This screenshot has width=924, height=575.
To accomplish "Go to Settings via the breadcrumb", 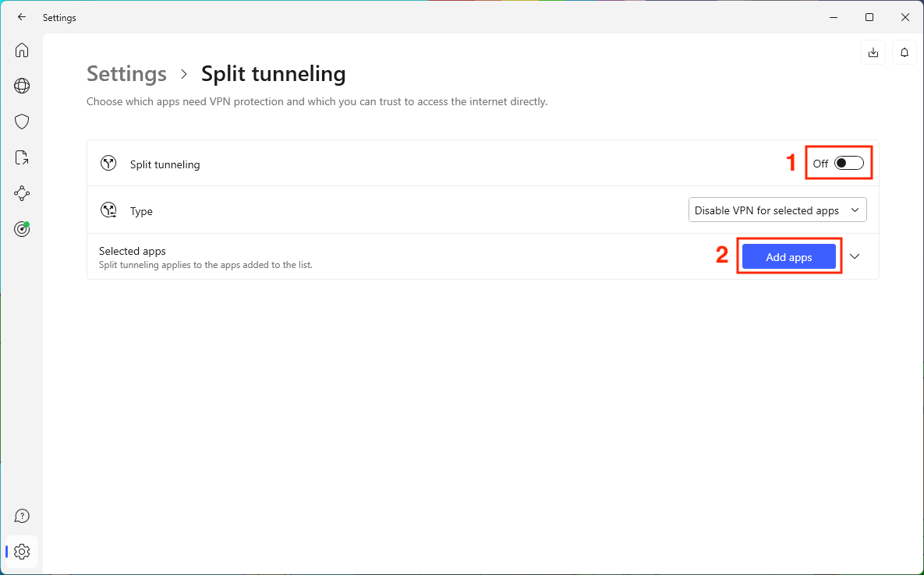I will [126, 74].
